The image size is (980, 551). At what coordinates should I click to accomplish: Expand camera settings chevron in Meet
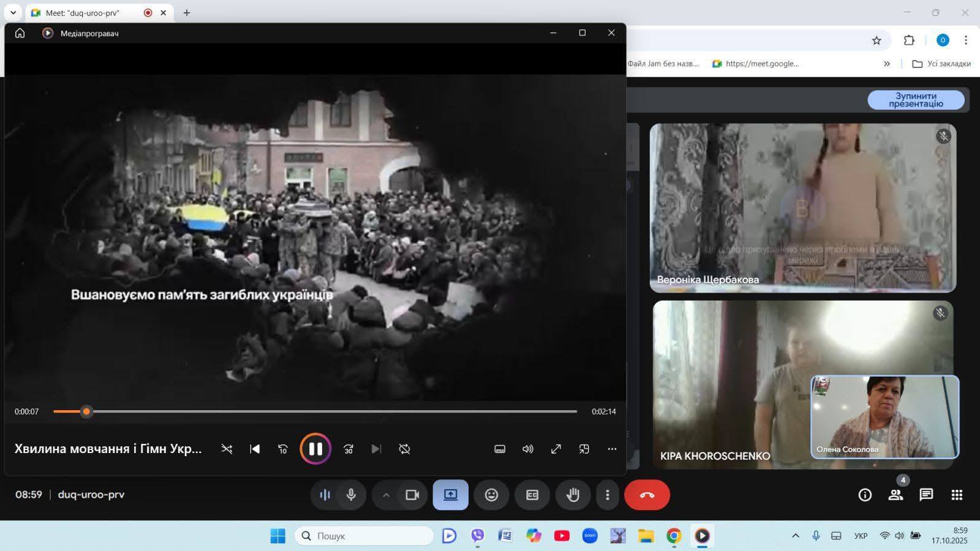[386, 495]
